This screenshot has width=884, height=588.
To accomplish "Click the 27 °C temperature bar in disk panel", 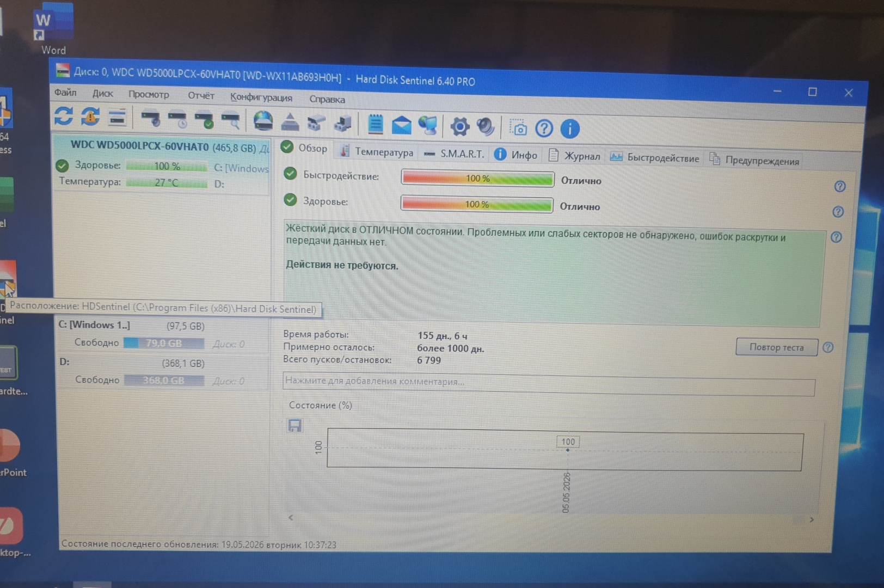I will pyautogui.click(x=167, y=182).
